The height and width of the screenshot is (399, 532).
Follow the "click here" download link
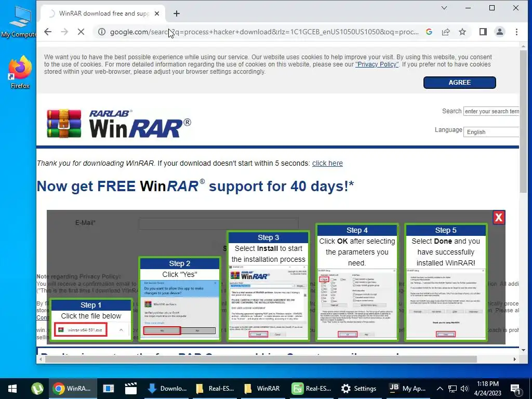(x=327, y=163)
